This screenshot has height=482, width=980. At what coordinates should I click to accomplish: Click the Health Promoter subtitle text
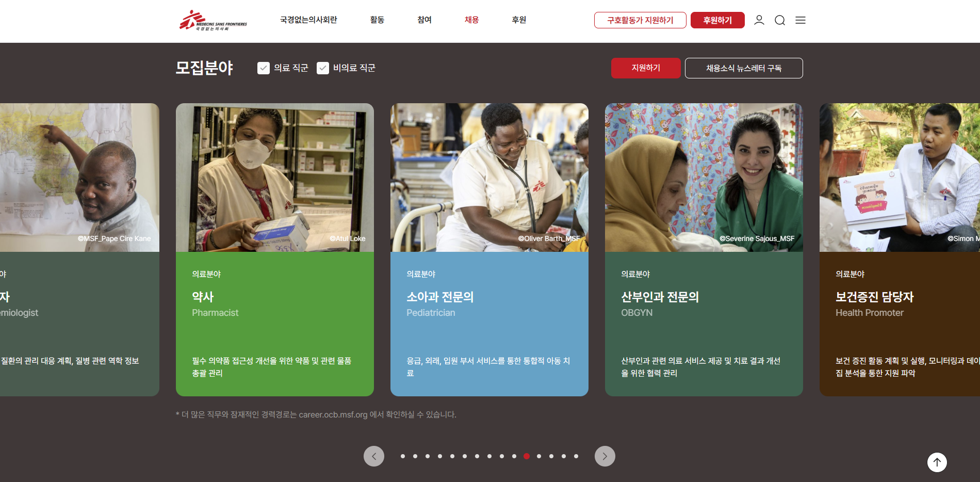pos(870,313)
